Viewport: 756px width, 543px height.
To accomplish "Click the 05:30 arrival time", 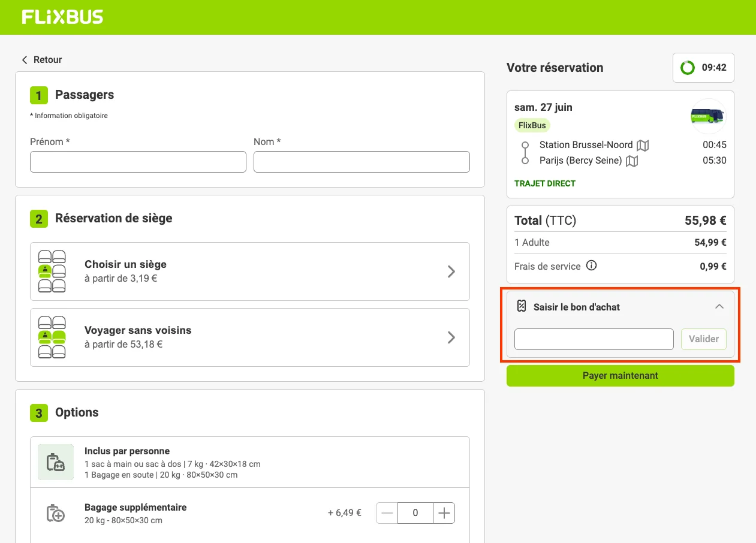I will pos(715,161).
